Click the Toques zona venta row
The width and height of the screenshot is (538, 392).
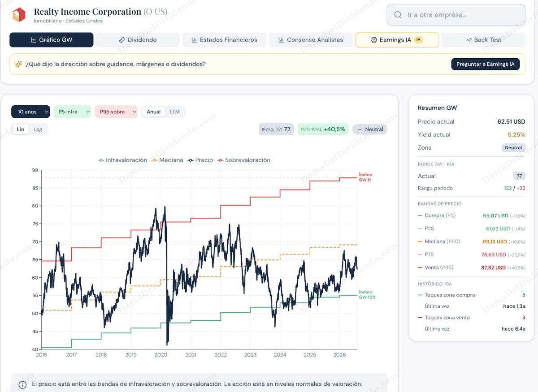pos(472,318)
